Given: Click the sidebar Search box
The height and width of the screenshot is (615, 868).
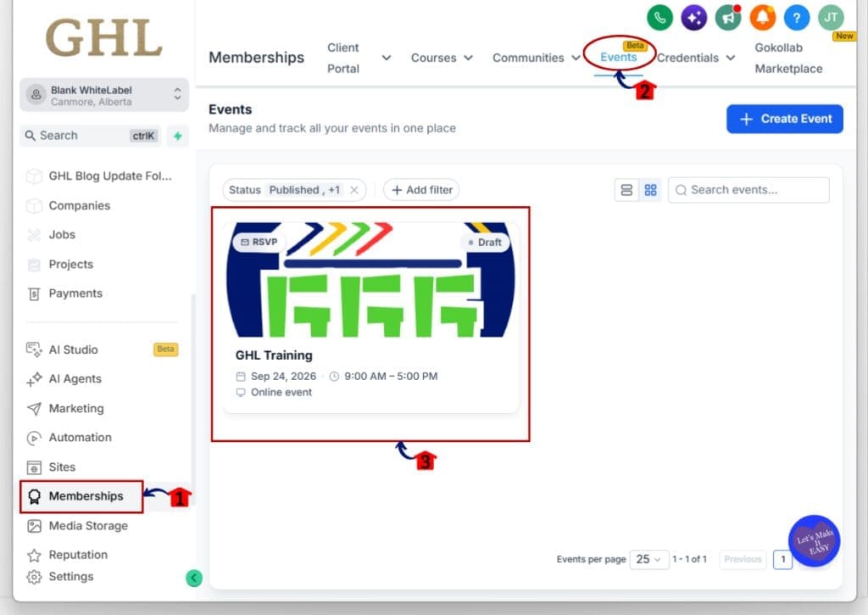Looking at the screenshot, I should [x=92, y=136].
